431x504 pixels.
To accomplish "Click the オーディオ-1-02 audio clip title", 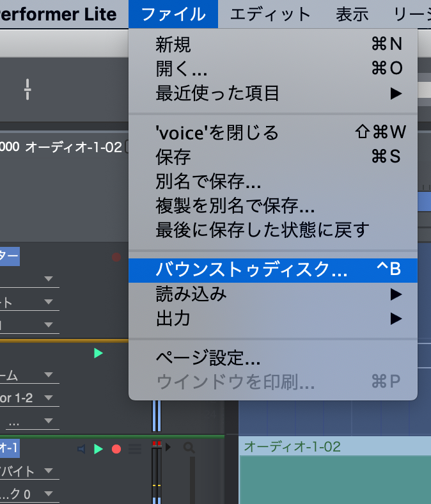I will 292,446.
